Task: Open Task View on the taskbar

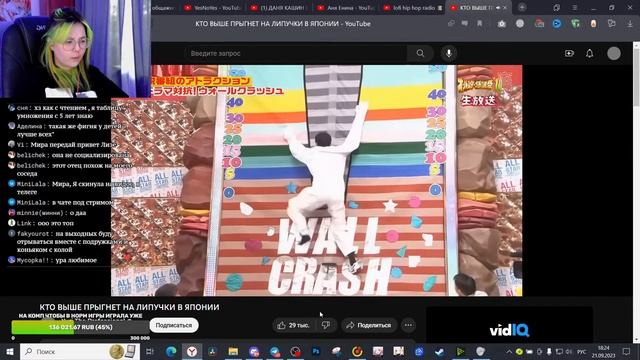Action: click(x=149, y=351)
